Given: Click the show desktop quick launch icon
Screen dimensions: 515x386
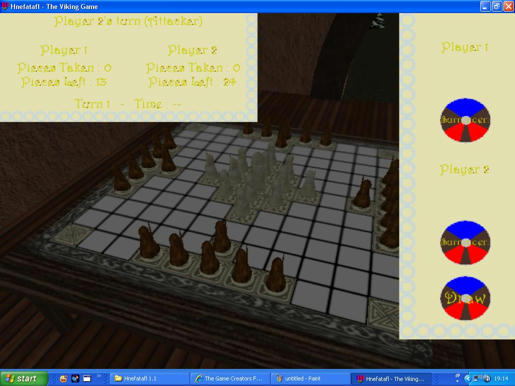Looking at the screenshot, I should [87, 379].
